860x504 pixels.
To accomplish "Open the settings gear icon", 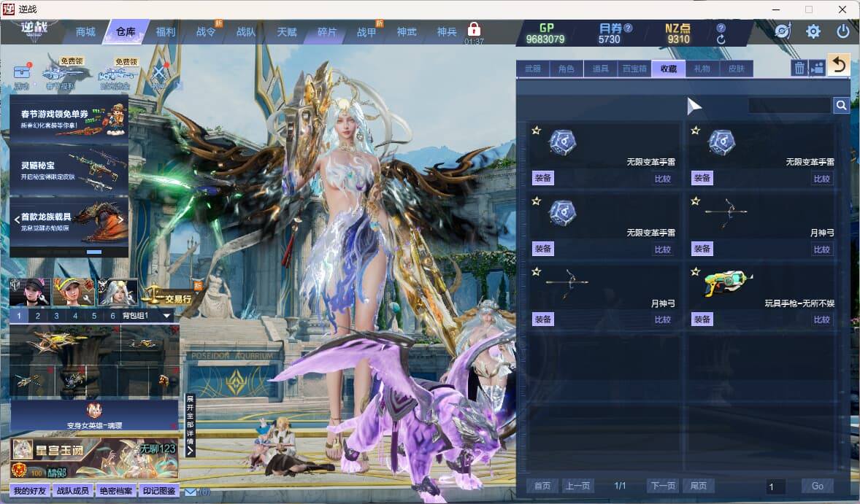I will (x=813, y=32).
